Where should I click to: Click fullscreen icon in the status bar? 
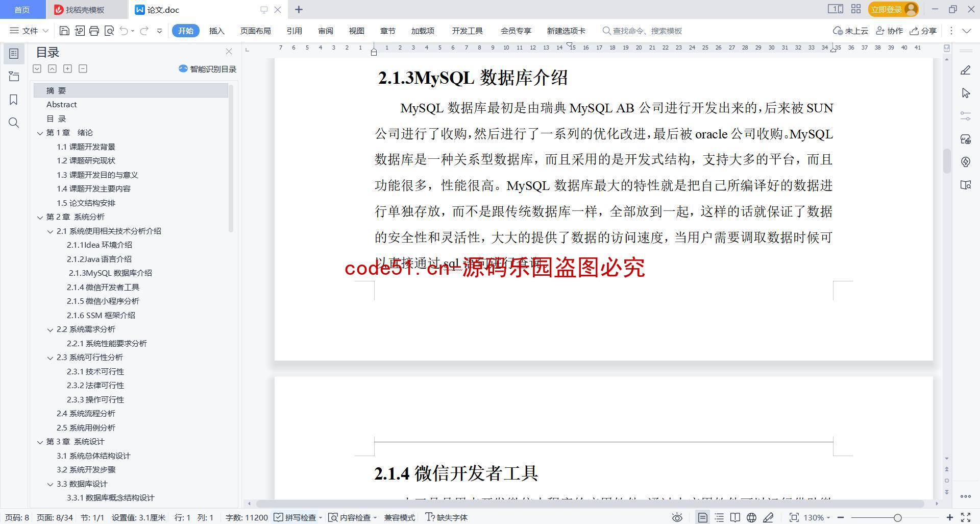(966, 517)
